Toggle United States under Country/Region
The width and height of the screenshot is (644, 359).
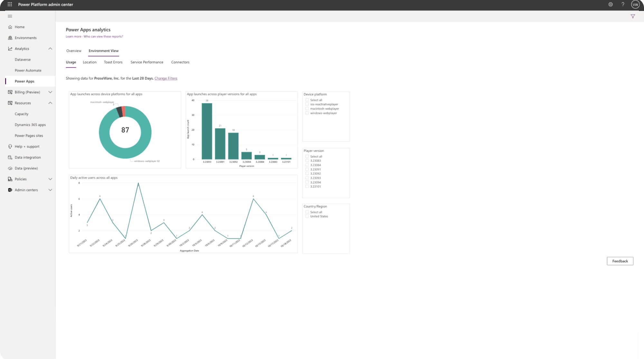[307, 216]
